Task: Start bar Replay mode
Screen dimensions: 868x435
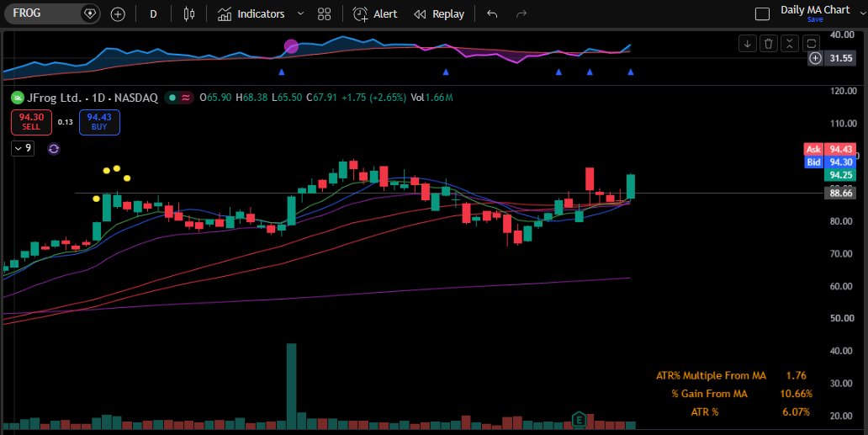Action: click(439, 13)
